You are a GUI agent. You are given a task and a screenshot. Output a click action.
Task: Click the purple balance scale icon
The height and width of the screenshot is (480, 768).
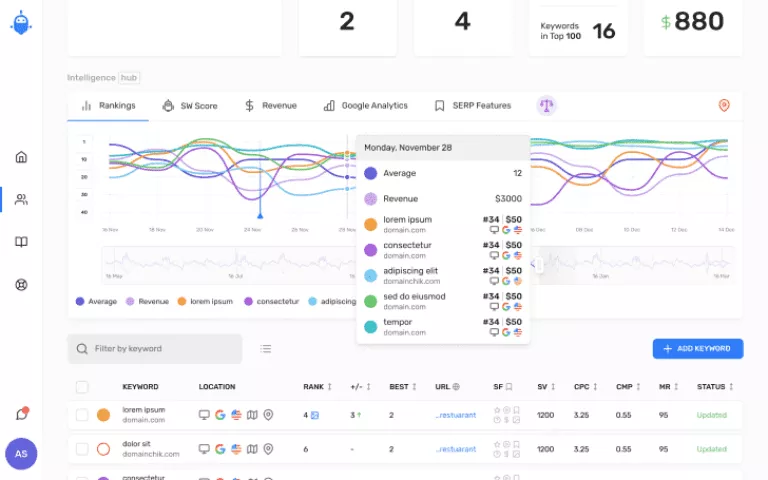pyautogui.click(x=546, y=105)
